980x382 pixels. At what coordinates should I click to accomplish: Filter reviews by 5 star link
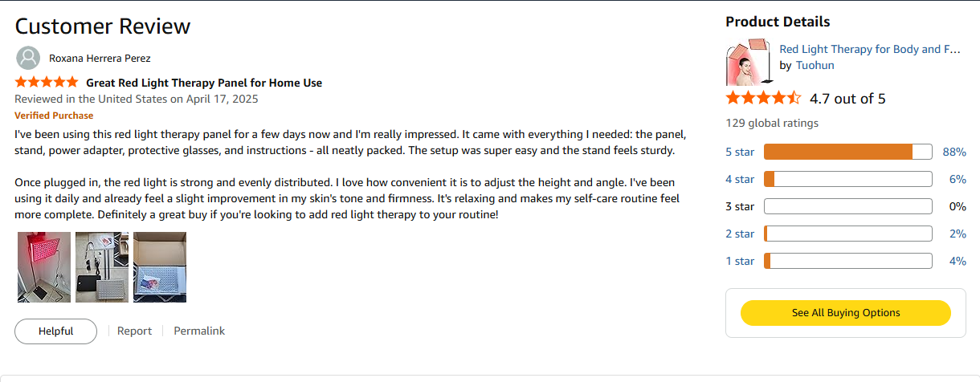coord(740,152)
